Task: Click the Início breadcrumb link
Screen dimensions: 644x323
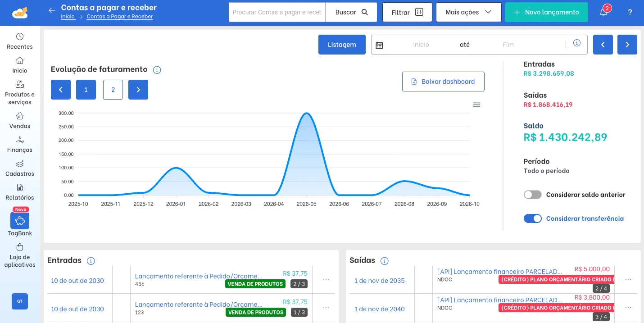Action: 68,17
